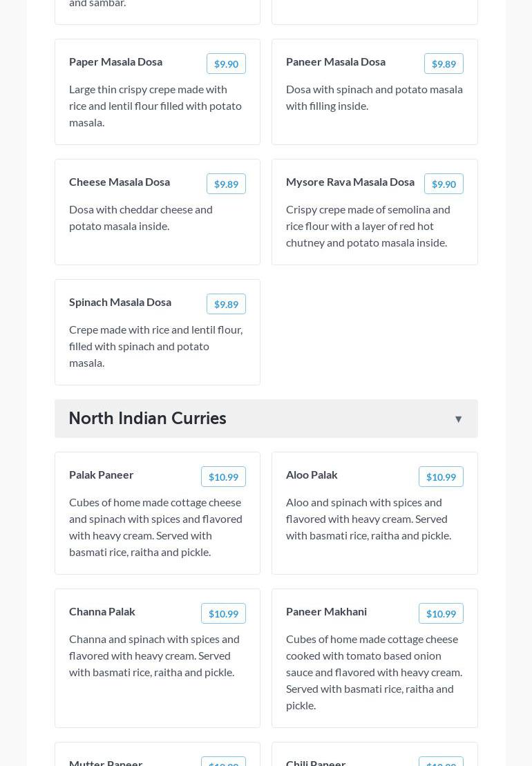The width and height of the screenshot is (532, 766).
Task: Click the $10.99 price on Channa Palak
Action: (223, 613)
